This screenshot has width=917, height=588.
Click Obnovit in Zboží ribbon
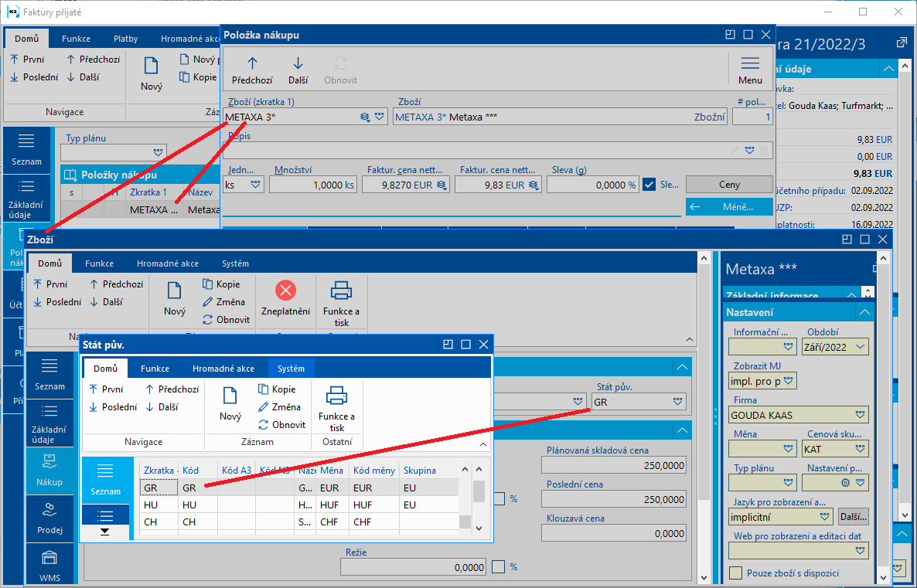pyautogui.click(x=226, y=320)
